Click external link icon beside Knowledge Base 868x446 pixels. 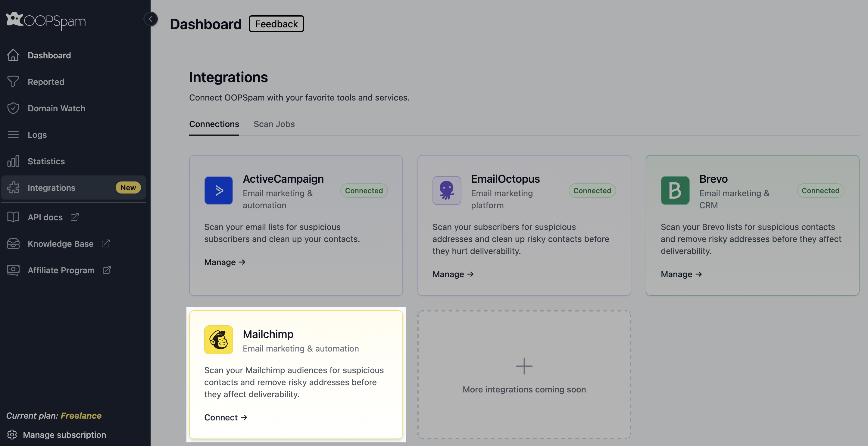coord(105,243)
